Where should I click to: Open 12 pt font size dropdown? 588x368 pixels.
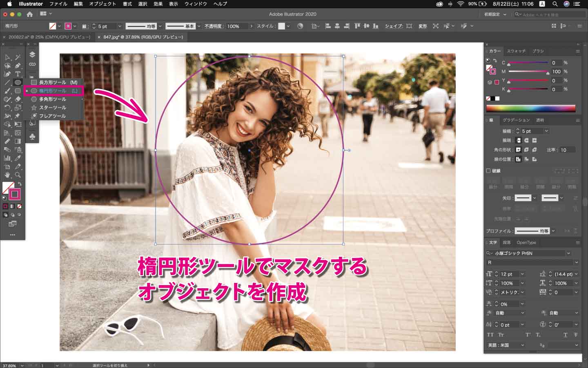(x=522, y=274)
